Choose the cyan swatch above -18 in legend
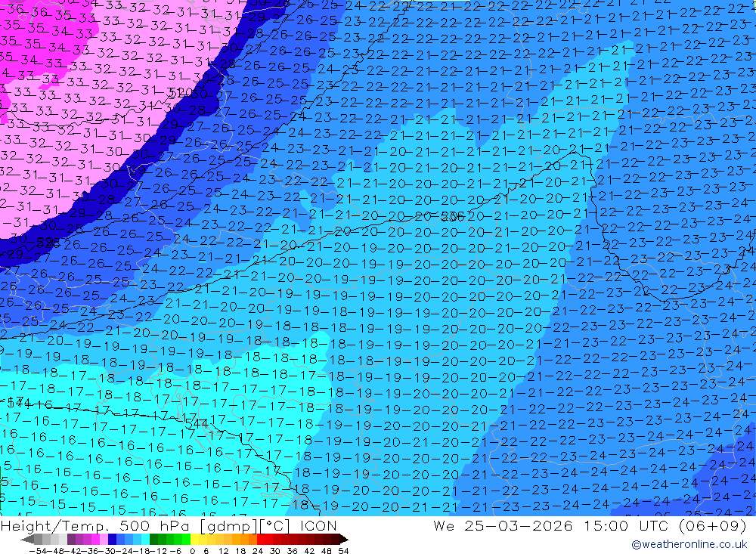The height and width of the screenshot is (554, 756). (145, 539)
